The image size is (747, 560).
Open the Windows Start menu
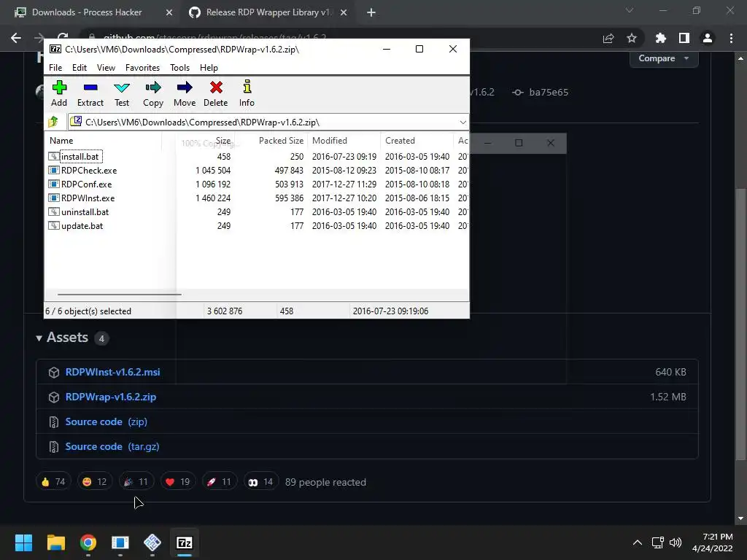pos(24,542)
